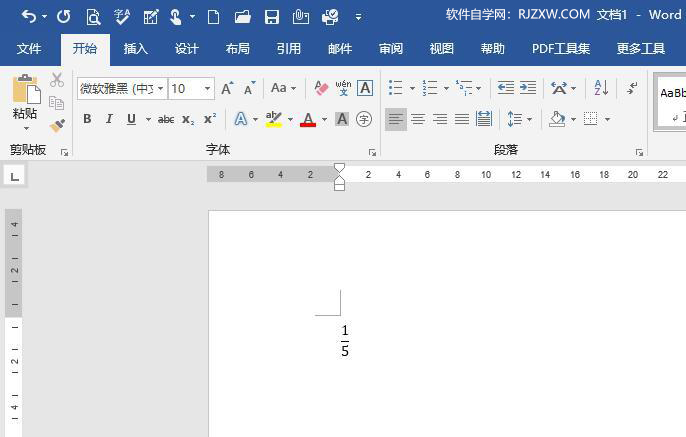
Task: Open the 文件 menu
Action: pyautogui.click(x=29, y=48)
